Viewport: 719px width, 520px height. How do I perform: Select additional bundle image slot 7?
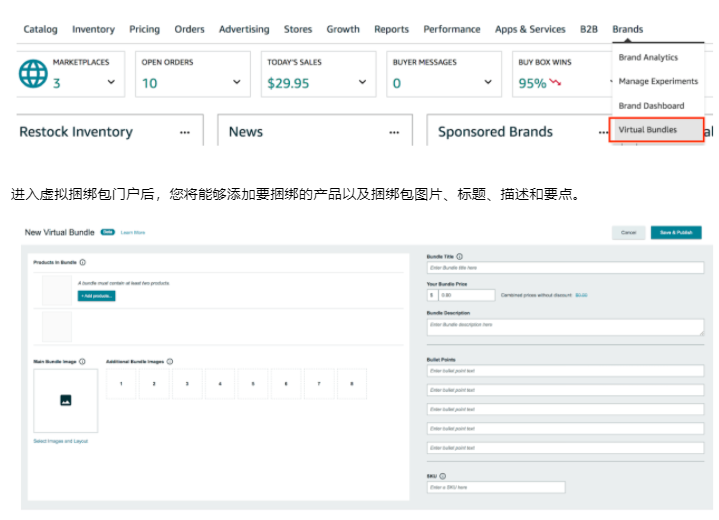[x=319, y=383]
